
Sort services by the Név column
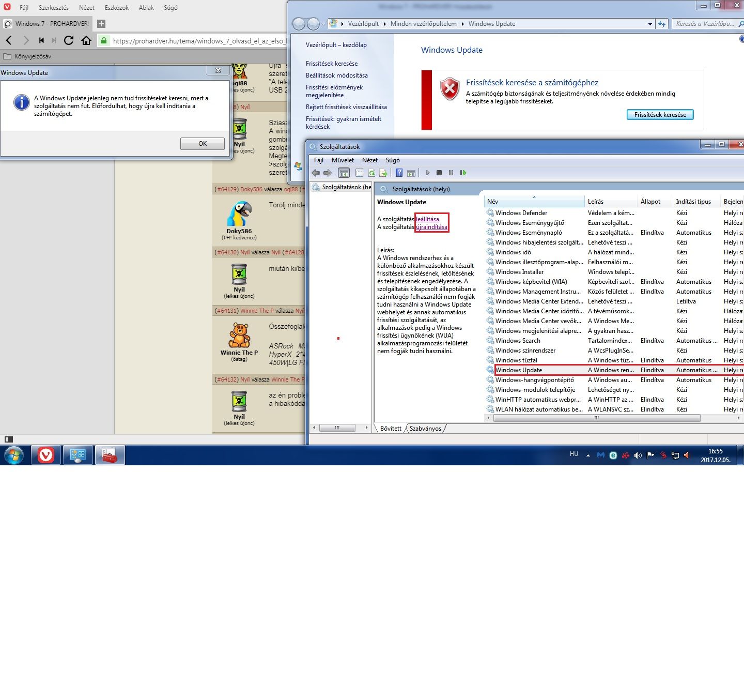tap(534, 202)
